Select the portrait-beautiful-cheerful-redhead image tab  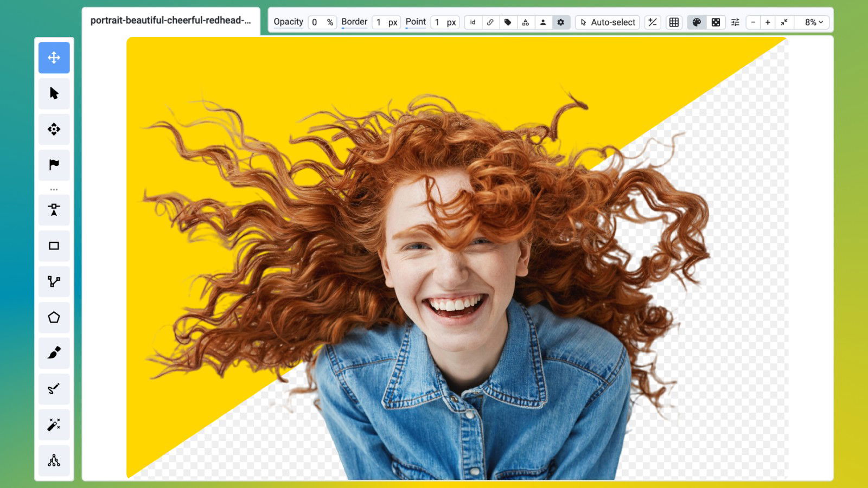pos(171,21)
